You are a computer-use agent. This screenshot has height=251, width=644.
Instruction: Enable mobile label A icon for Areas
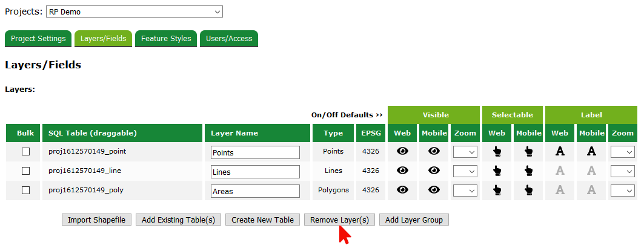(592, 190)
